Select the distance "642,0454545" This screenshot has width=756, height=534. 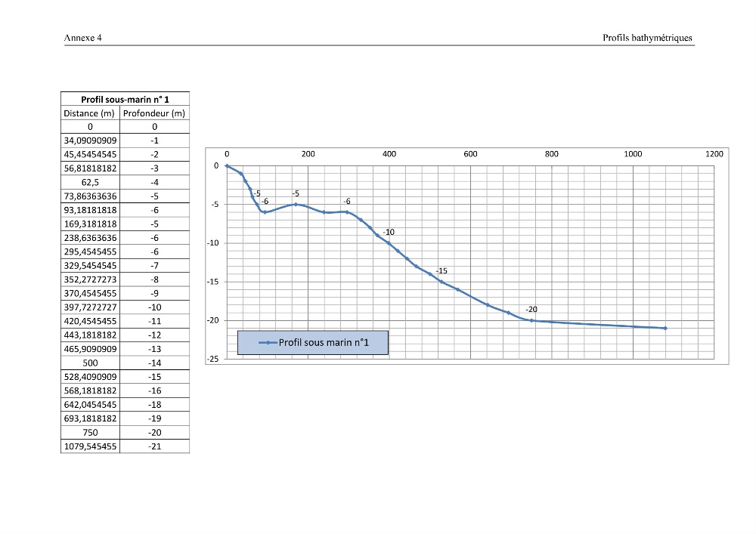[x=90, y=405]
